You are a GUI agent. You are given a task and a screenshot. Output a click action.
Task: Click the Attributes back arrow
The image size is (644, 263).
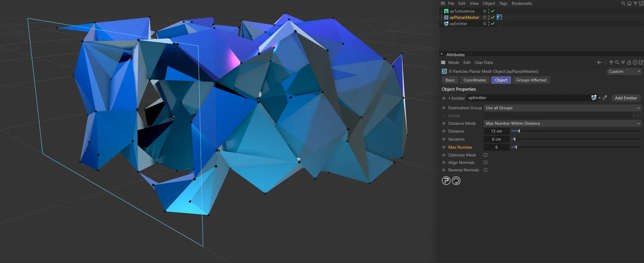[x=599, y=62]
